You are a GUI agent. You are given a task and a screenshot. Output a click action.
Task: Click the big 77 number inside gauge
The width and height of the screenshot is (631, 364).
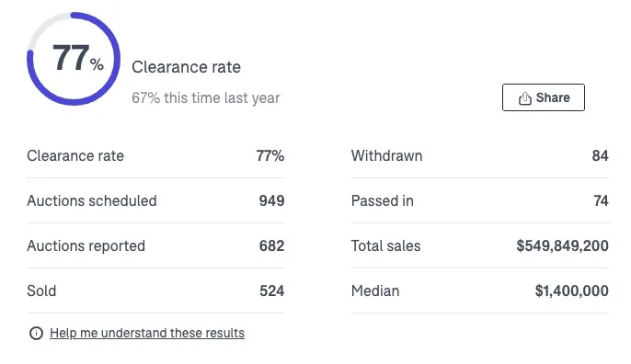tap(71, 58)
